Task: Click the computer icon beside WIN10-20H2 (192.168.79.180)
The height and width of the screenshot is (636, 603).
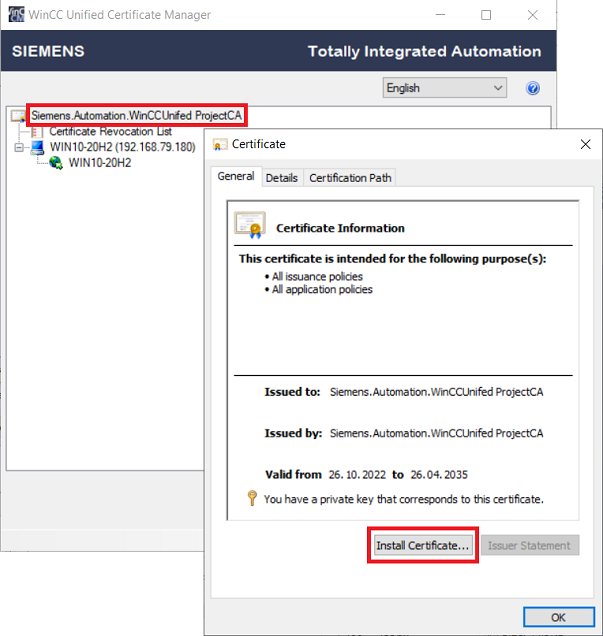Action: pyautogui.click(x=37, y=147)
